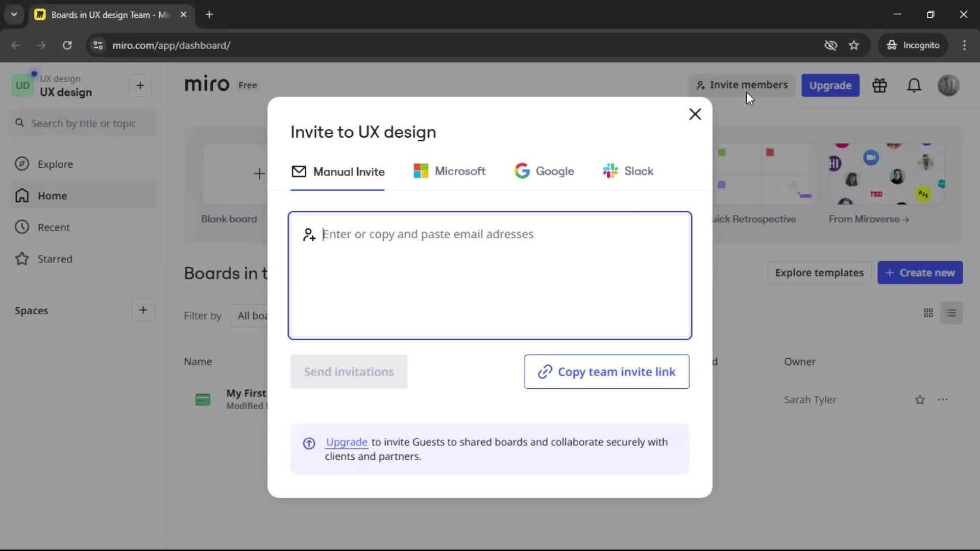The image size is (980, 551).
Task: Go to Explore in the sidebar
Action: point(83,164)
